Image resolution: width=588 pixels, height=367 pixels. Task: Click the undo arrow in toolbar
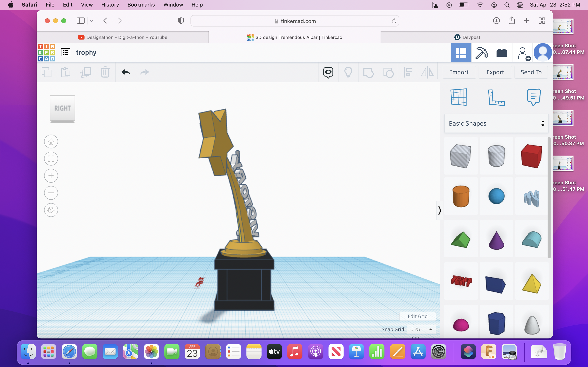coord(126,72)
